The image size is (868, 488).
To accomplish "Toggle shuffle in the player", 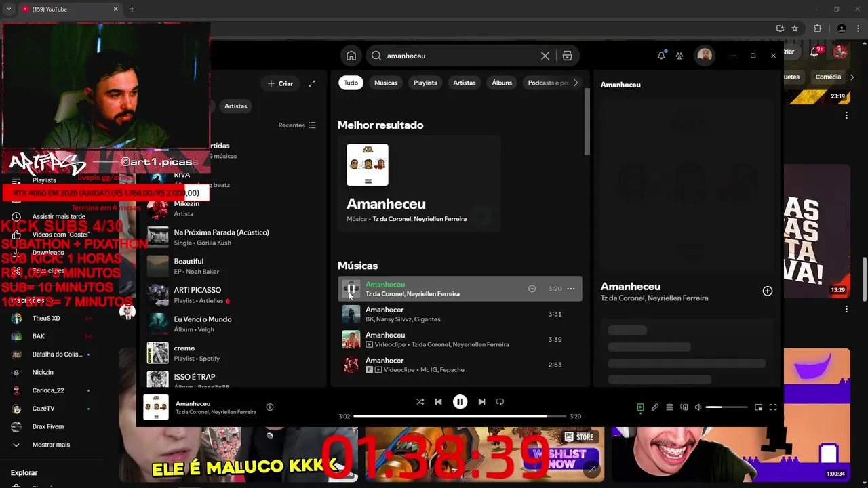I will point(420,402).
